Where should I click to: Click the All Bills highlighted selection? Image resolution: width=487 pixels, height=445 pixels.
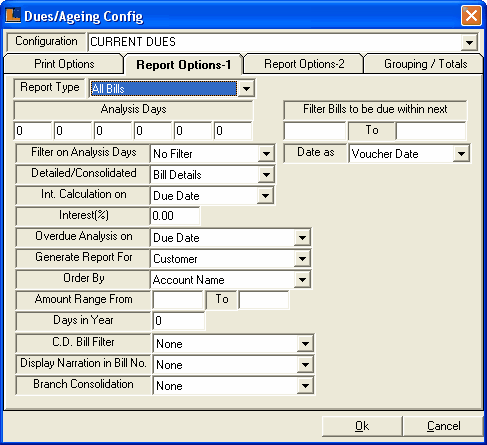coord(164,89)
